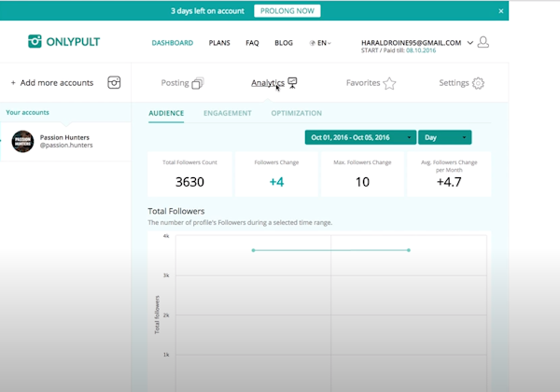Click the Max. Followers Change value 10
Screen dimensions: 560x392
pyautogui.click(x=362, y=182)
